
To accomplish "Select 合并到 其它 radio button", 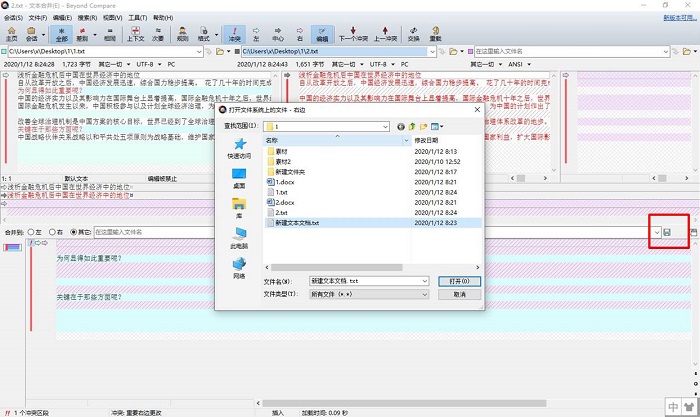I will click(x=74, y=232).
